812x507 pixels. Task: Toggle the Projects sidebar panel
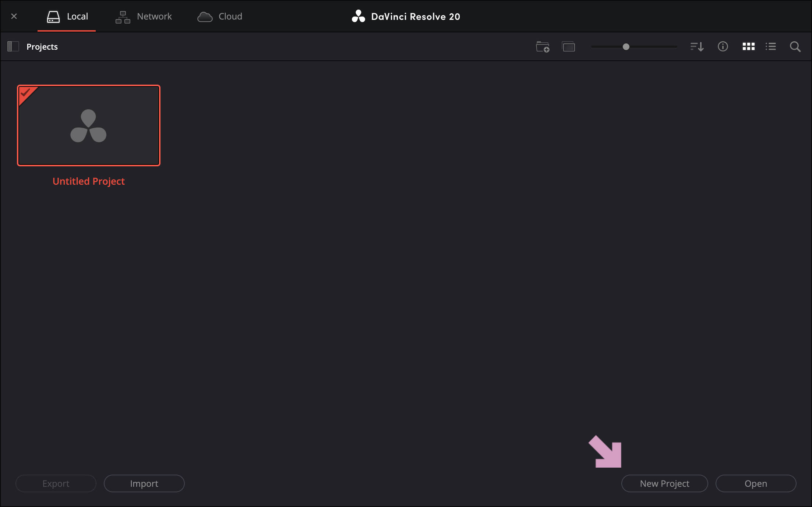click(x=13, y=46)
